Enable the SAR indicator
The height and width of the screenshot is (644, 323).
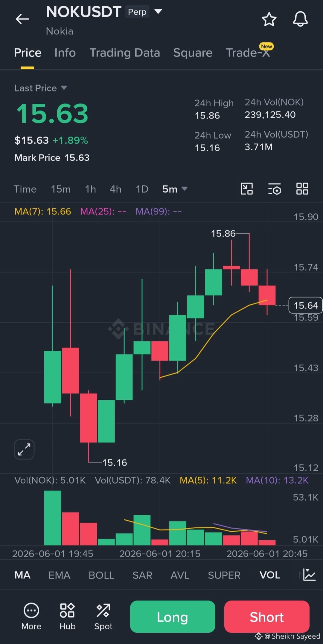142,575
